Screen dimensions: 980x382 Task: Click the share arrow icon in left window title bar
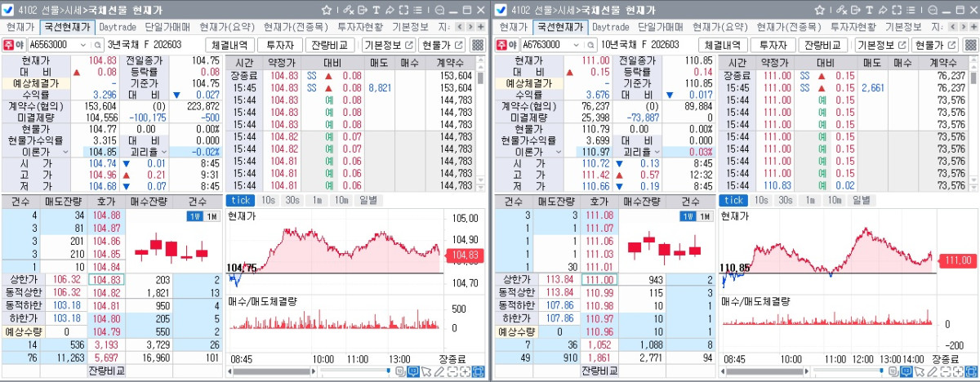pos(389,11)
